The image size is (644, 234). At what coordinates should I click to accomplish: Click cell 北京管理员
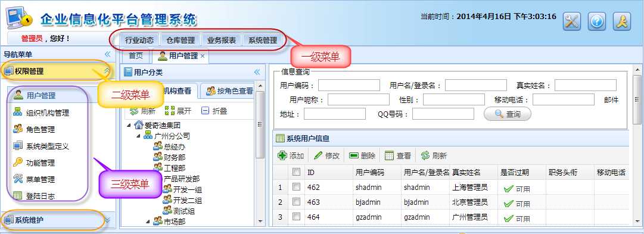tap(473, 202)
